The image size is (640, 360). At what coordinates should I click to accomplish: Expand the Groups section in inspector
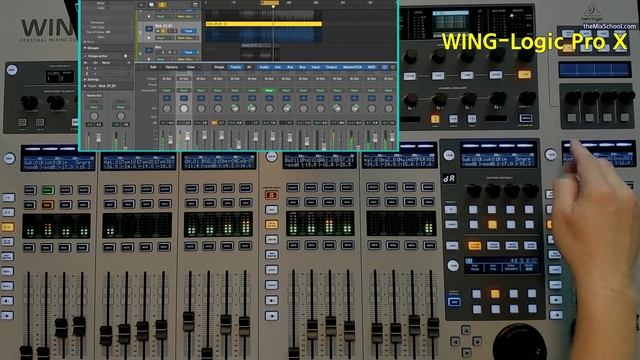(85, 48)
